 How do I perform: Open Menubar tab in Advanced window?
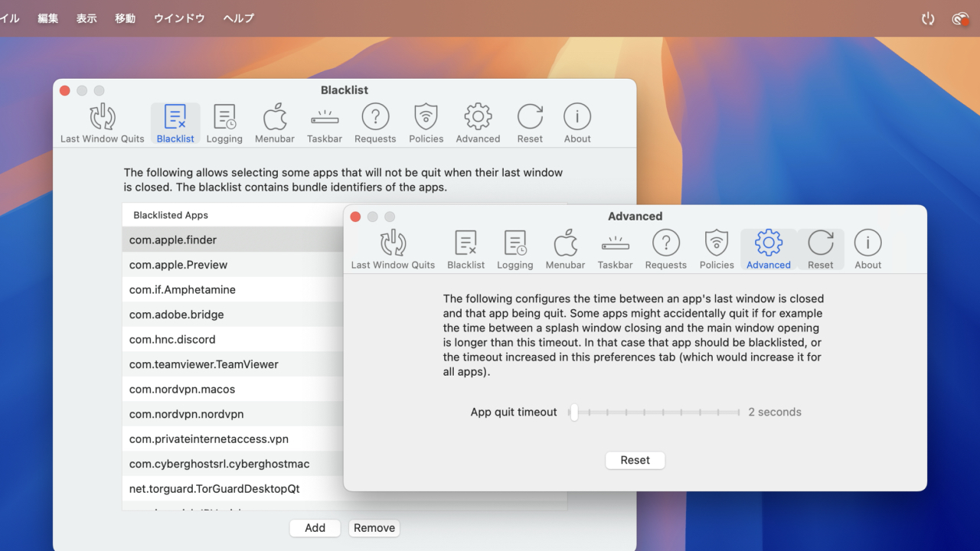(x=566, y=250)
